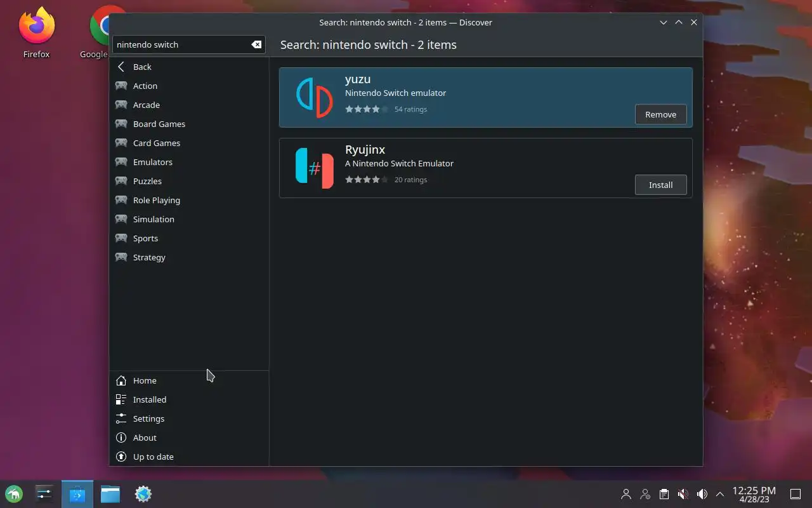Screen dimensions: 812x508
Task: Open the Arcade game category
Action: (189, 105)
